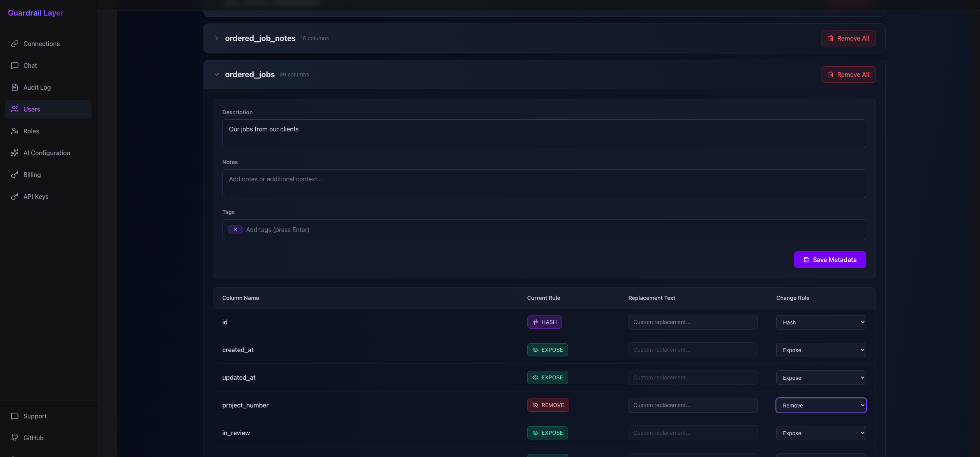Click the Notes text area
The width and height of the screenshot is (980, 457).
pyautogui.click(x=544, y=184)
